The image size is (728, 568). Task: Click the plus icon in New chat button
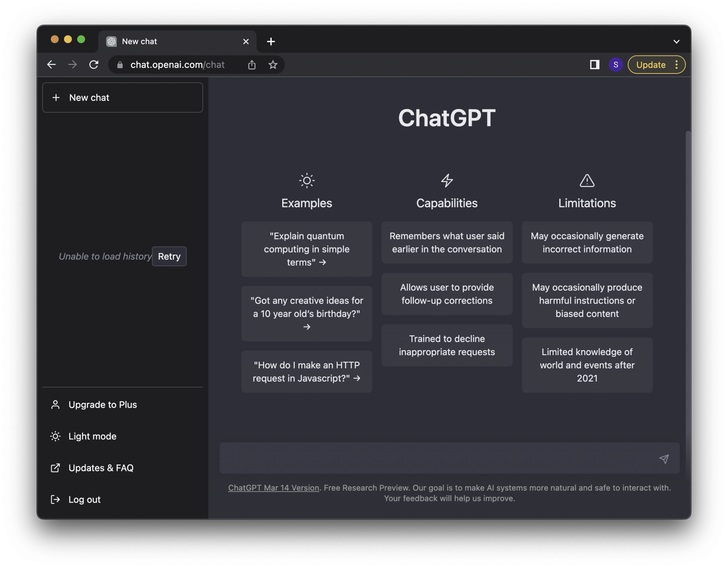pos(56,98)
